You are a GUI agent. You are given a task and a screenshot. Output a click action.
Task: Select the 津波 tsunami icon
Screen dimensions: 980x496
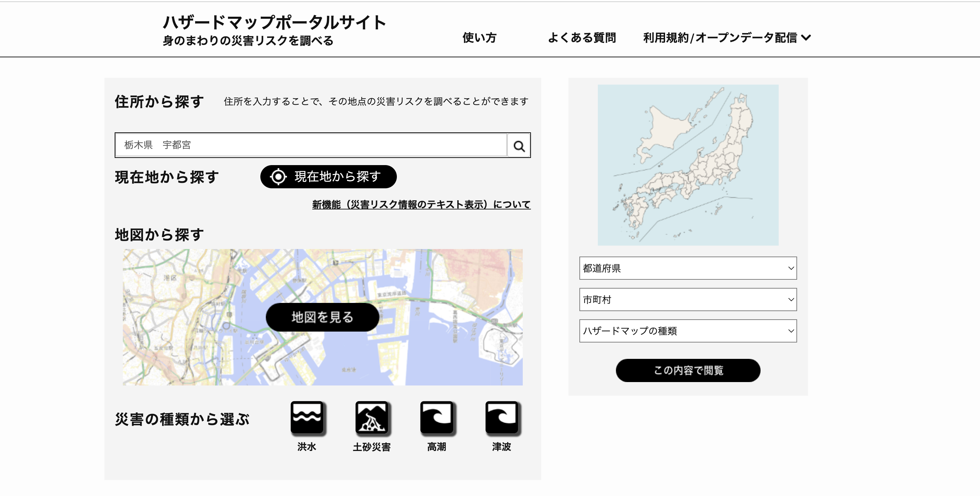click(x=501, y=418)
